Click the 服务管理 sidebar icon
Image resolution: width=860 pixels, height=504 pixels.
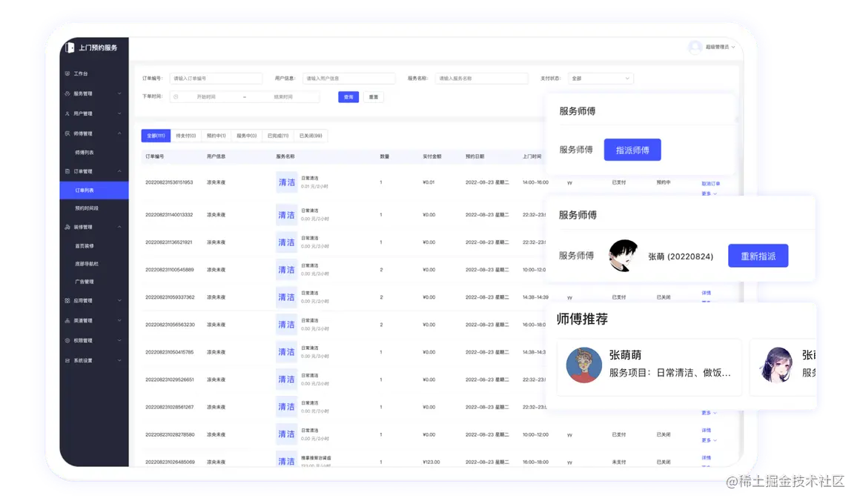point(67,94)
